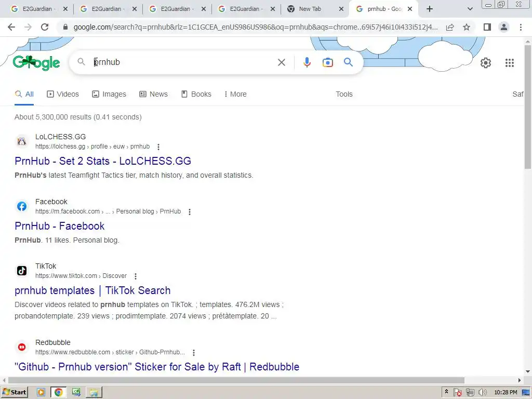The height and width of the screenshot is (399, 532).
Task: Open Chrome profile avatar
Action: pyautogui.click(x=504, y=27)
